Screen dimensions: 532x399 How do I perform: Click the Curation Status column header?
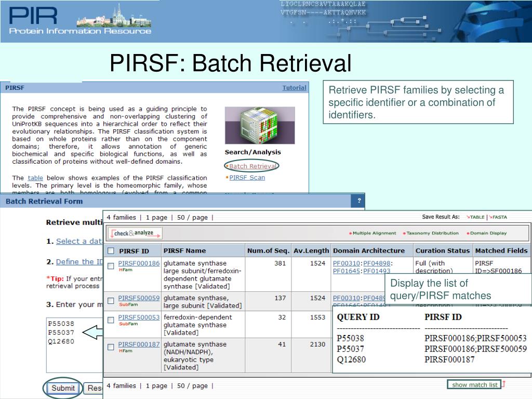click(x=443, y=251)
